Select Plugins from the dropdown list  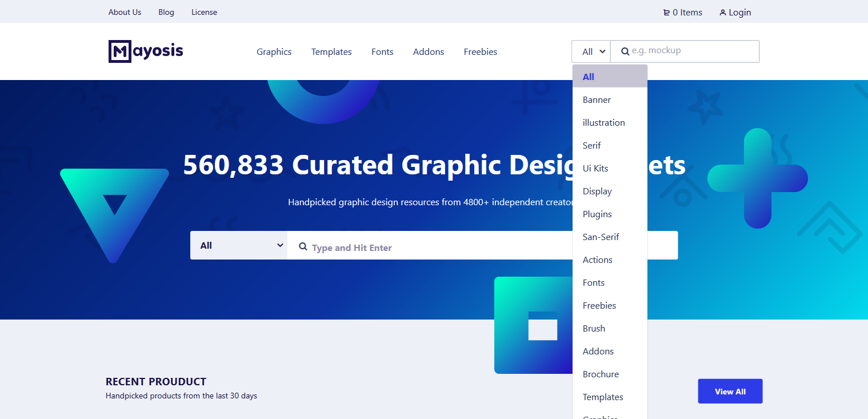coord(610,214)
